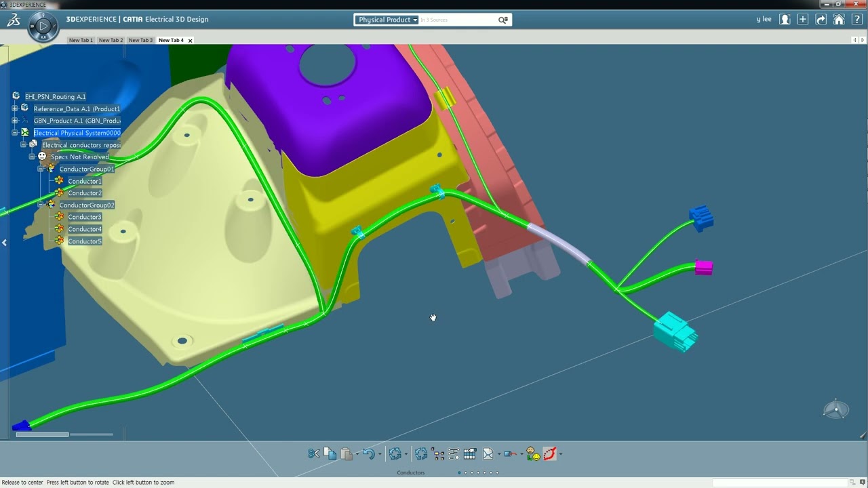Click the user name y lee
Screen dimensions: 868x488
pos(764,20)
